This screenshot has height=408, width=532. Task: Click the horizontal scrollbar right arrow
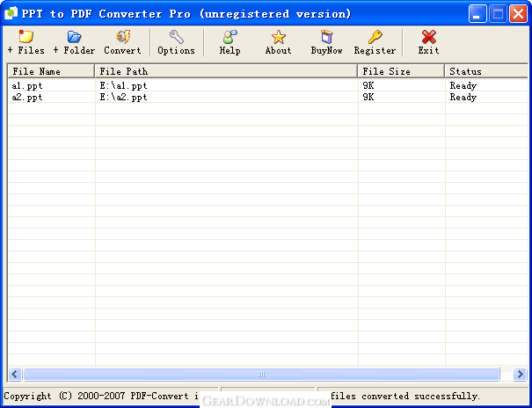pos(520,374)
